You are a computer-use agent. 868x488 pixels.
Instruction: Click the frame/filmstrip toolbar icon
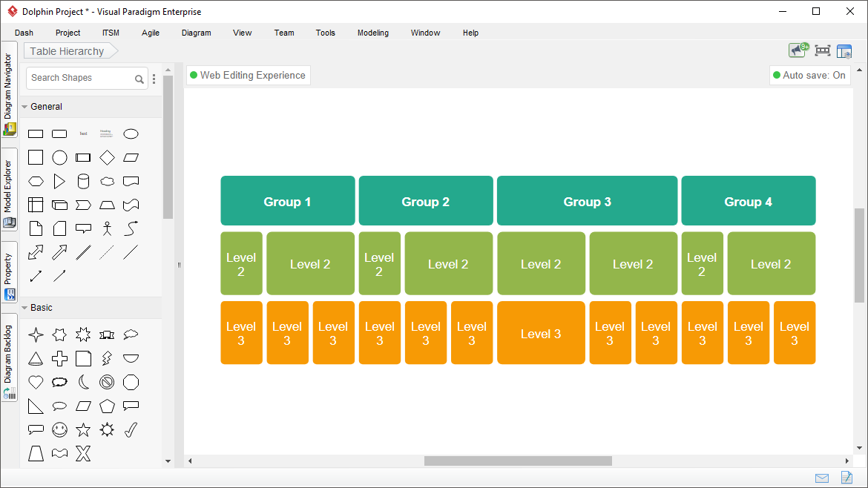click(821, 50)
